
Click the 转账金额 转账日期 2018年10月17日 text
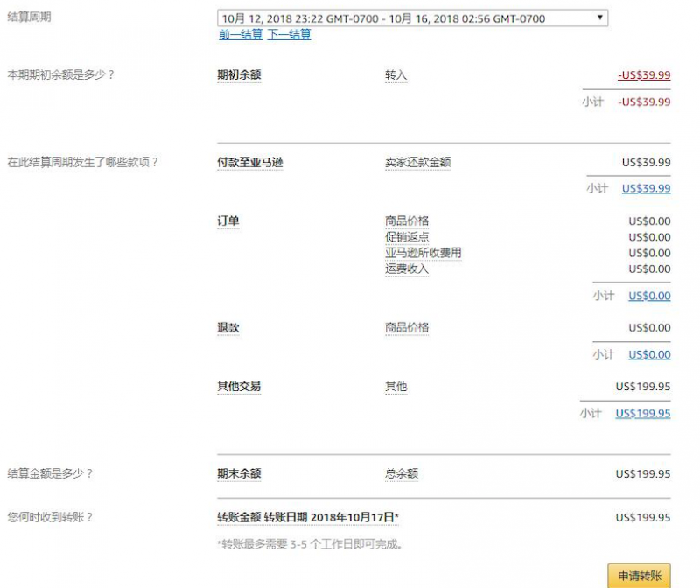coord(308,517)
